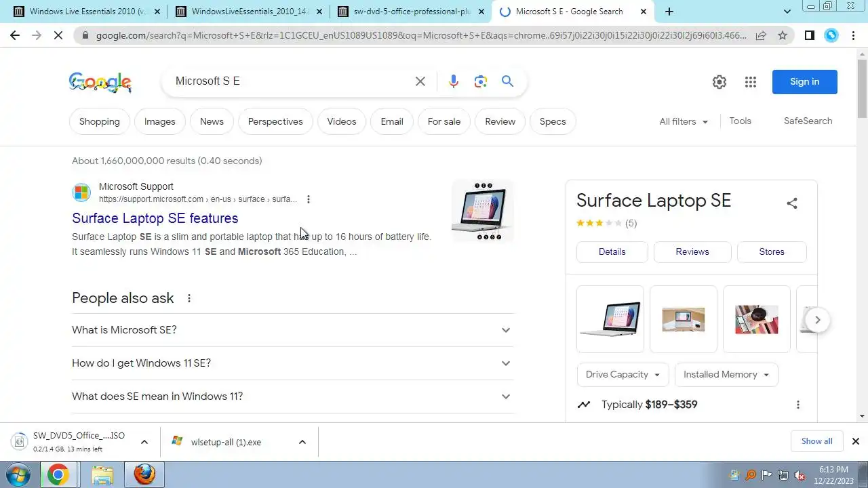Open Chrome side panel icon
Screen dimensions: 868x488
[x=810, y=35]
